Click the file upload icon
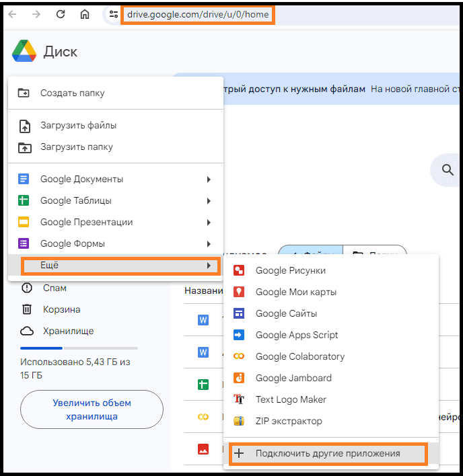 (x=25, y=126)
